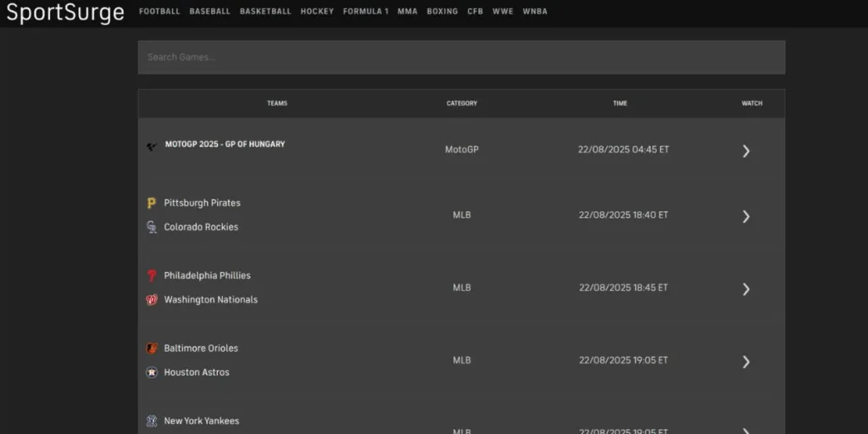Open watch chevron for Orioles vs Astros
The image size is (868, 434).
click(746, 361)
